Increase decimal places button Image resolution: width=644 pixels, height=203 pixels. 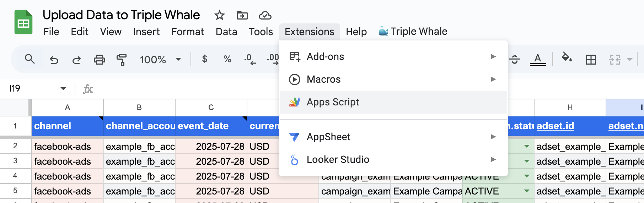(273, 59)
